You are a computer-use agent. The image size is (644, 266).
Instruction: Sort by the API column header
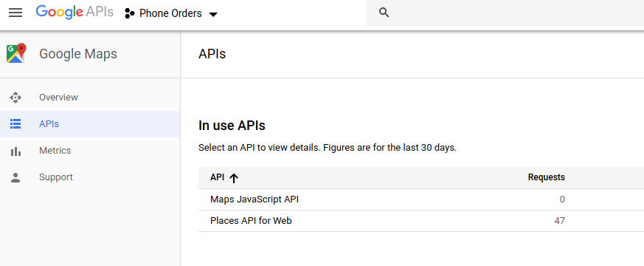[x=218, y=177]
